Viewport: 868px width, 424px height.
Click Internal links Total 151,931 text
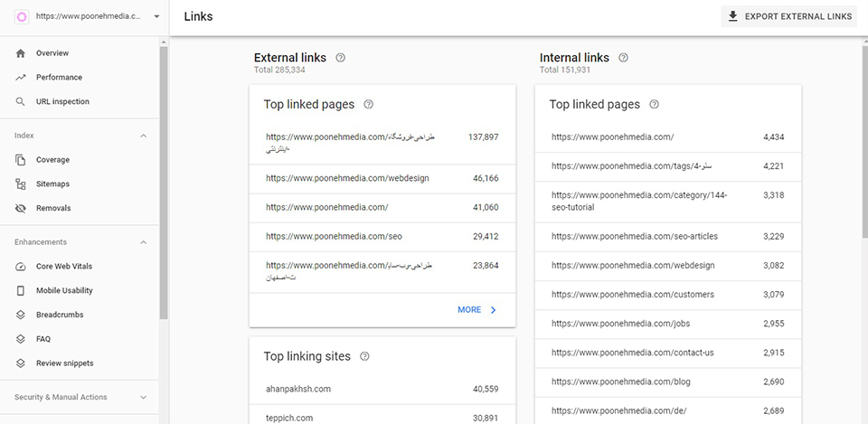(564, 71)
